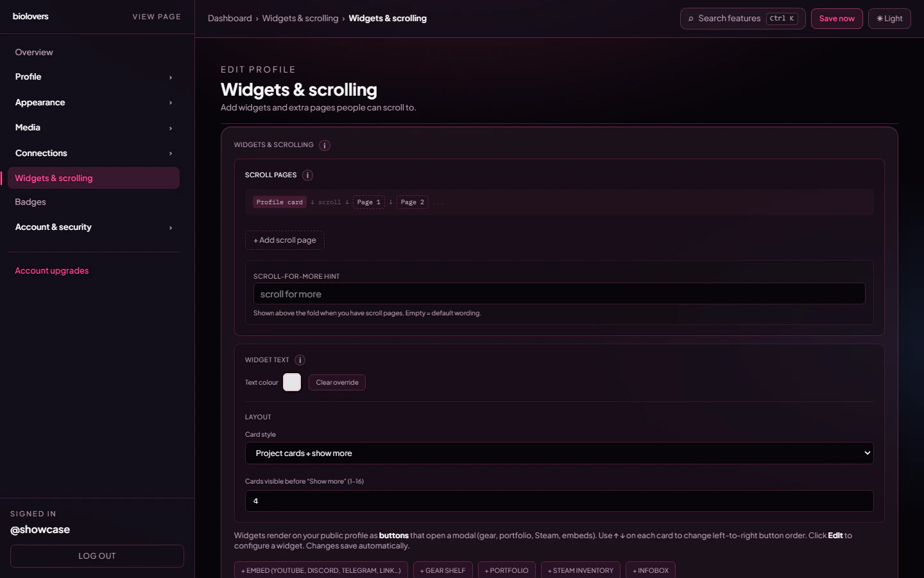Select Badges in the sidebar
The height and width of the screenshot is (578, 924).
[x=30, y=202]
